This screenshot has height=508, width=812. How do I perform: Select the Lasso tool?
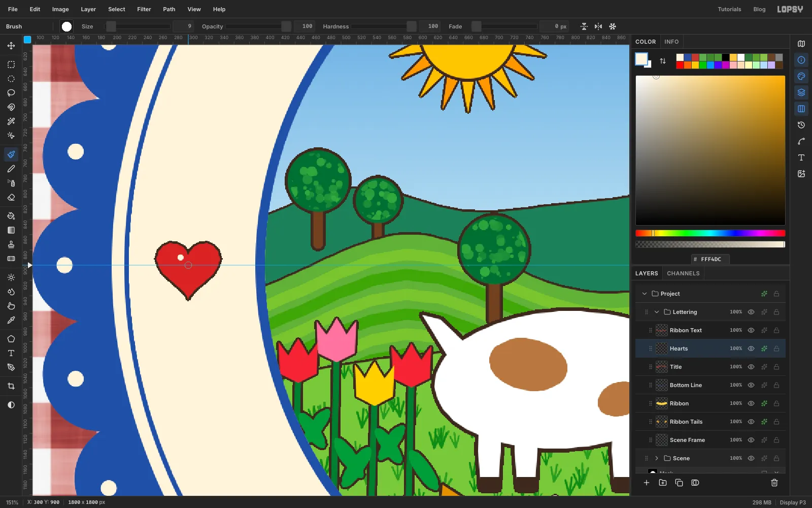click(11, 93)
